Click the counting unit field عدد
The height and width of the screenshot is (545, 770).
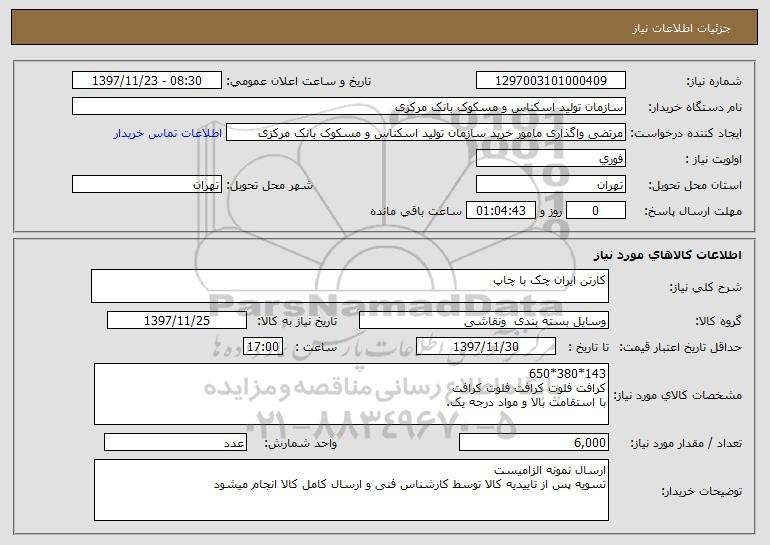pyautogui.click(x=175, y=442)
